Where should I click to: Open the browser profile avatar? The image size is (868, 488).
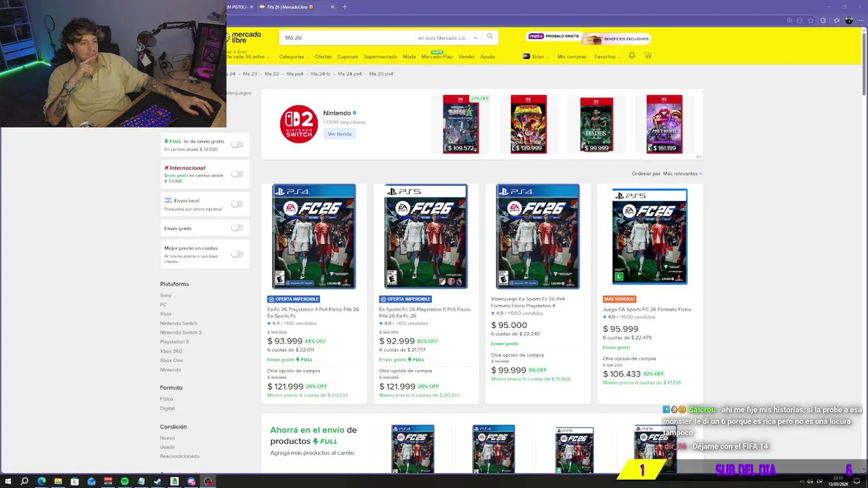849,20
